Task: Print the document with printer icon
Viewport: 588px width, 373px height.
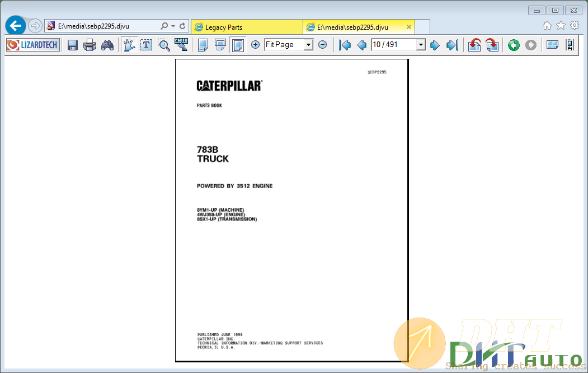Action: 90,45
